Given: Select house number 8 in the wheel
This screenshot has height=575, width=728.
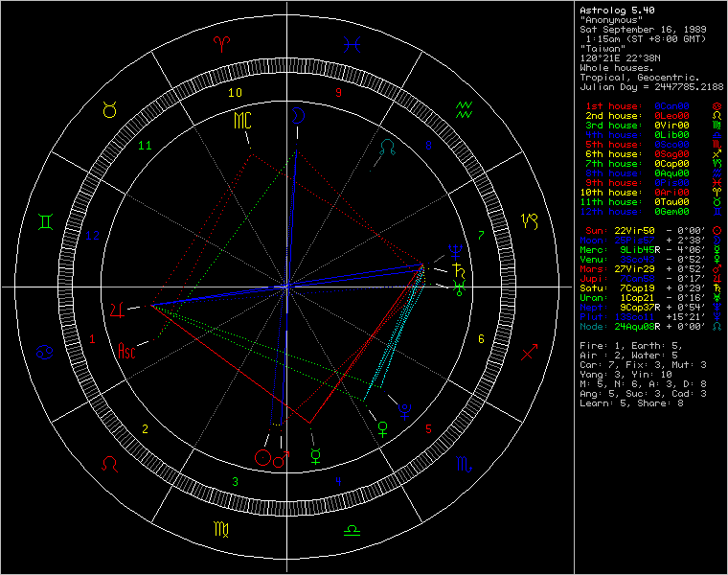Looking at the screenshot, I should 428,145.
